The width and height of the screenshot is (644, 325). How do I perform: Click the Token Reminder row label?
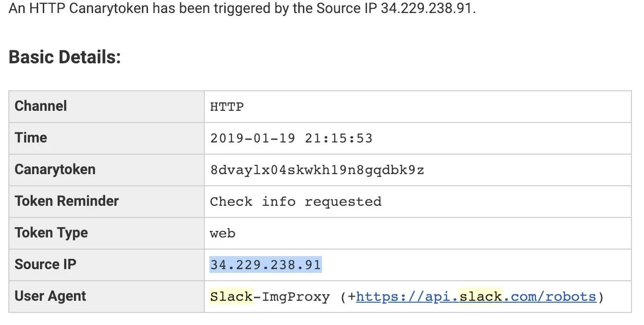(x=67, y=201)
